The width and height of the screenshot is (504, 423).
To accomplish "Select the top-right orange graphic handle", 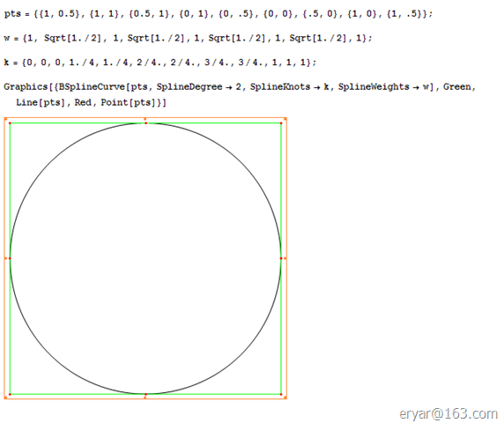I will coord(285,119).
